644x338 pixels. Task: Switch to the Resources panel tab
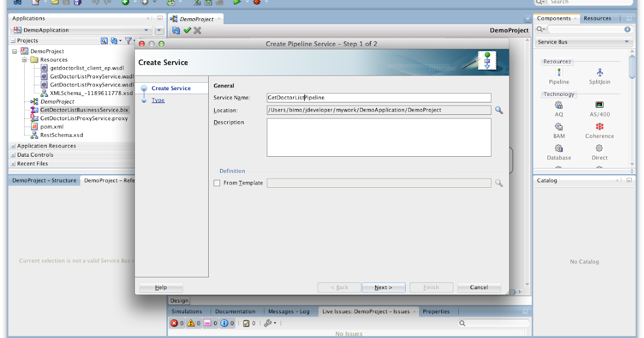pyautogui.click(x=597, y=18)
